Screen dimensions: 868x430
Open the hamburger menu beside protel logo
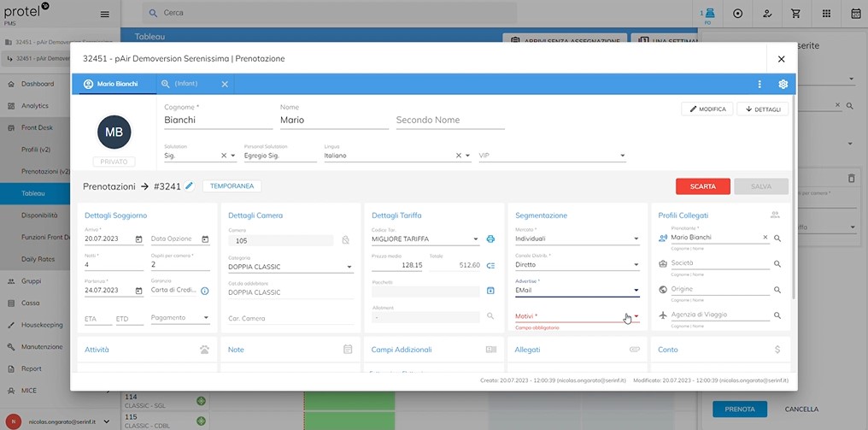click(104, 15)
